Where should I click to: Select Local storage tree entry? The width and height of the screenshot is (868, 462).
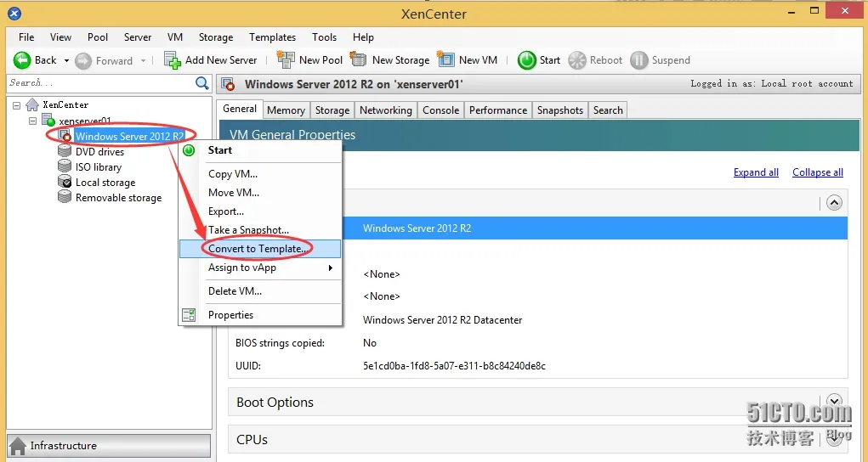105,183
